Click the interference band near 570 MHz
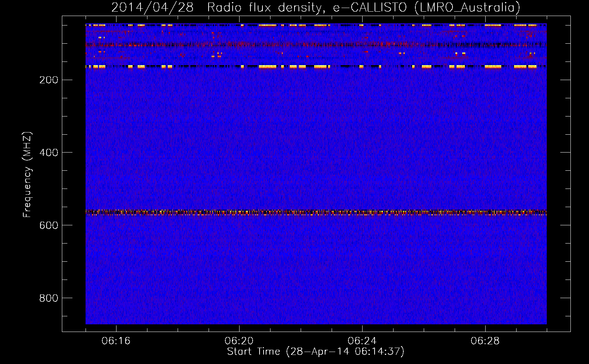 316,212
